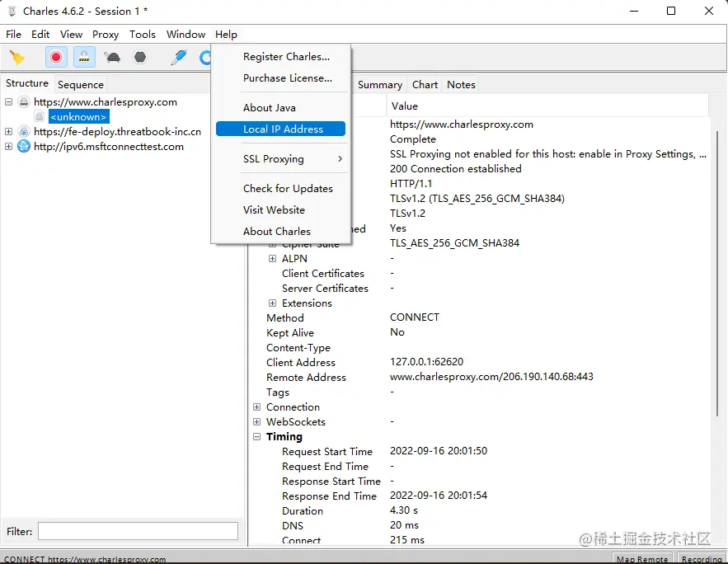728x564 pixels.
Task: Switch to the Notes tab
Action: (461, 84)
